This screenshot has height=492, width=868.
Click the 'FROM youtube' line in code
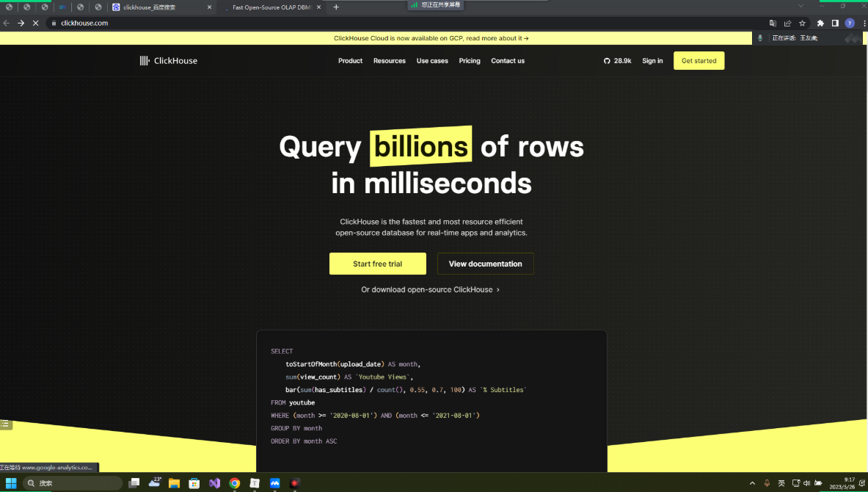coord(293,403)
